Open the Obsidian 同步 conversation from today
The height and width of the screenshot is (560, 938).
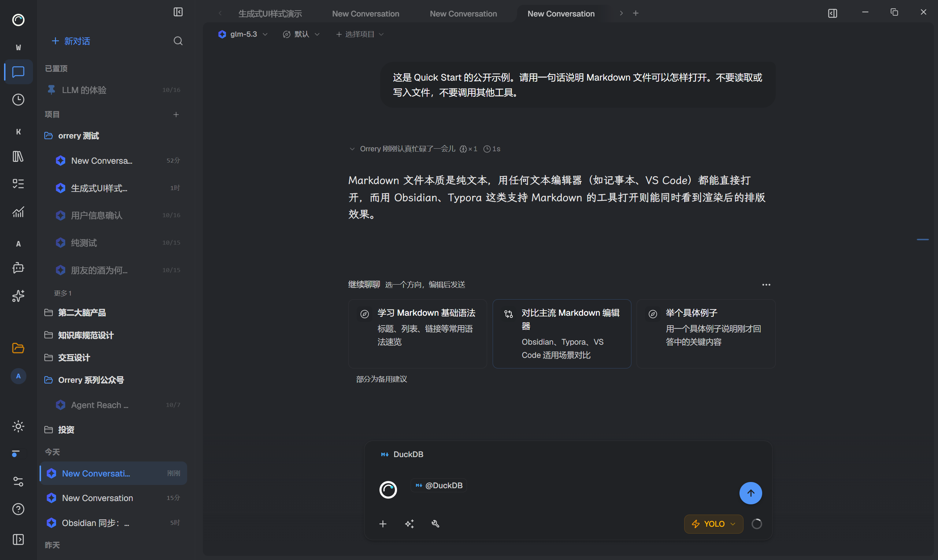[113, 523]
